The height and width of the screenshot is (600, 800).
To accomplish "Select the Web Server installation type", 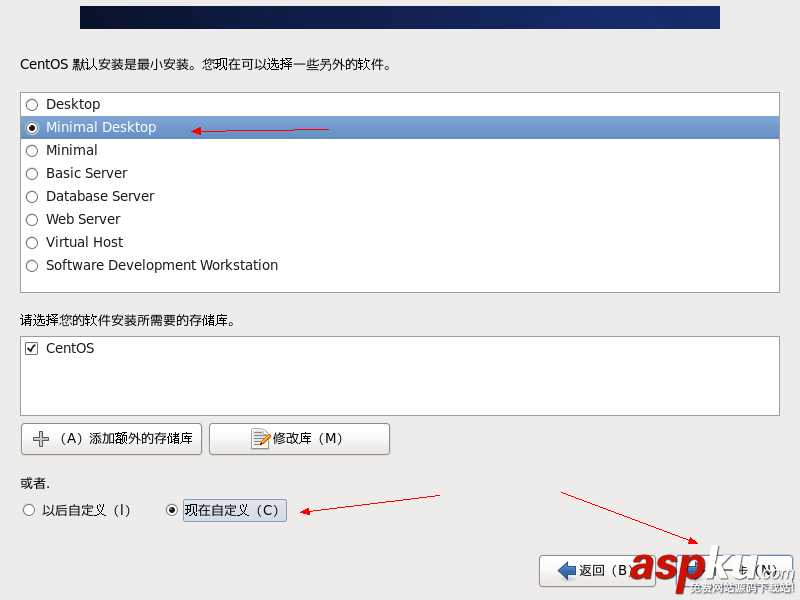I will coord(31,219).
